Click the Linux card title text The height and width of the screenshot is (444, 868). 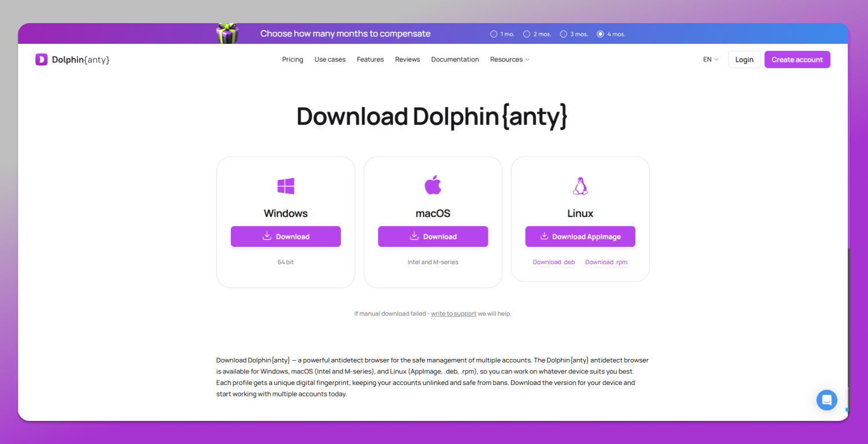(580, 213)
